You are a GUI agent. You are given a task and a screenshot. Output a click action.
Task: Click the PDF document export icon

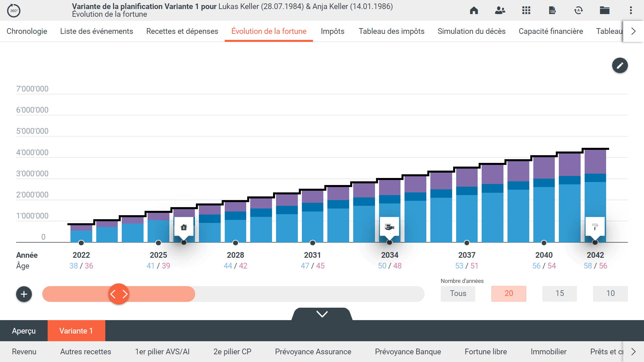552,10
